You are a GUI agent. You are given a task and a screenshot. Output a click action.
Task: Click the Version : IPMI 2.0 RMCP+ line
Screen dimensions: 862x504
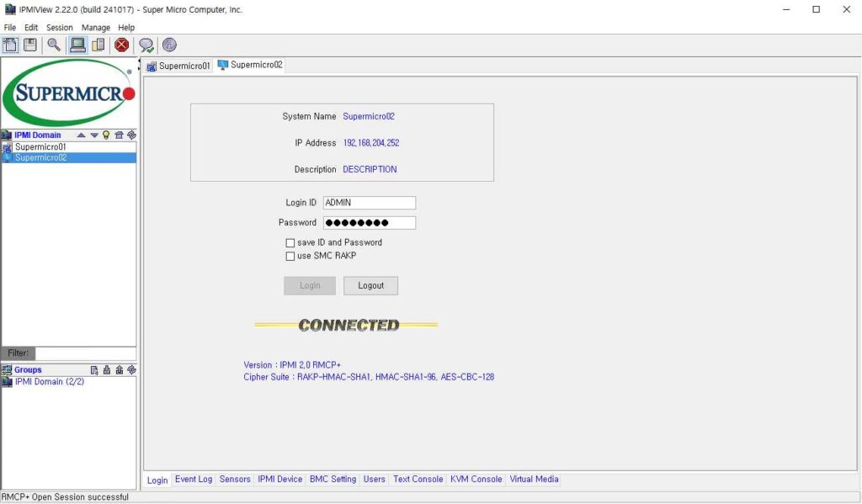(292, 365)
